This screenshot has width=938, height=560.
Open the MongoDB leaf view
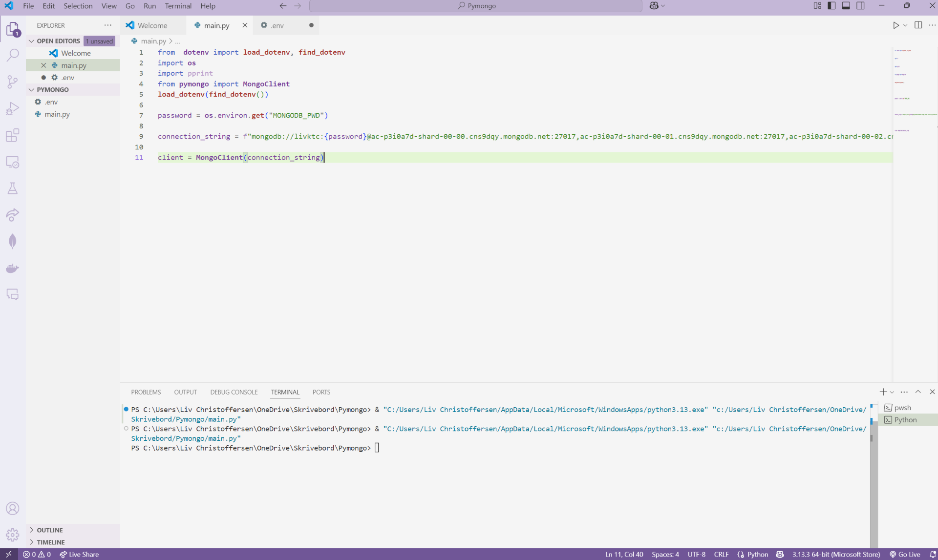click(x=13, y=241)
